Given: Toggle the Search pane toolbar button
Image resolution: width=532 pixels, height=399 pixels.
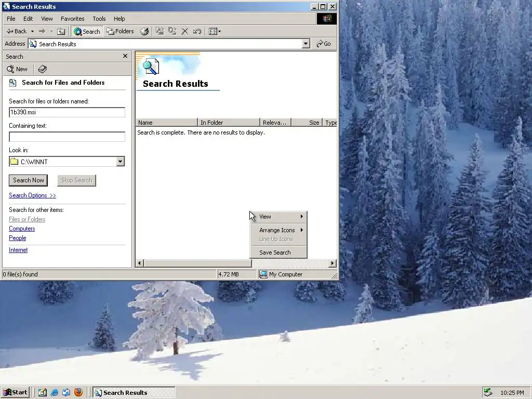Looking at the screenshot, I should tap(87, 31).
